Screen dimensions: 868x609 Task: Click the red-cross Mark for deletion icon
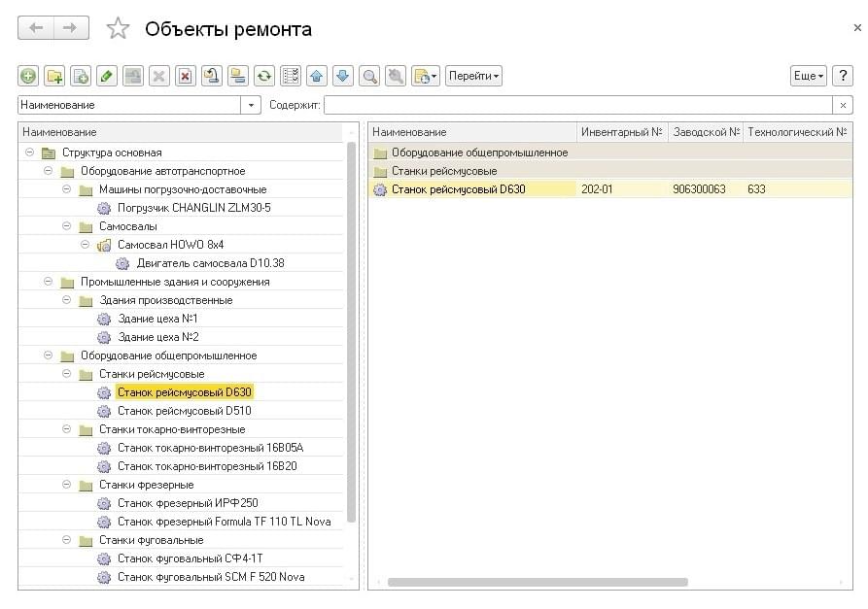[x=186, y=76]
